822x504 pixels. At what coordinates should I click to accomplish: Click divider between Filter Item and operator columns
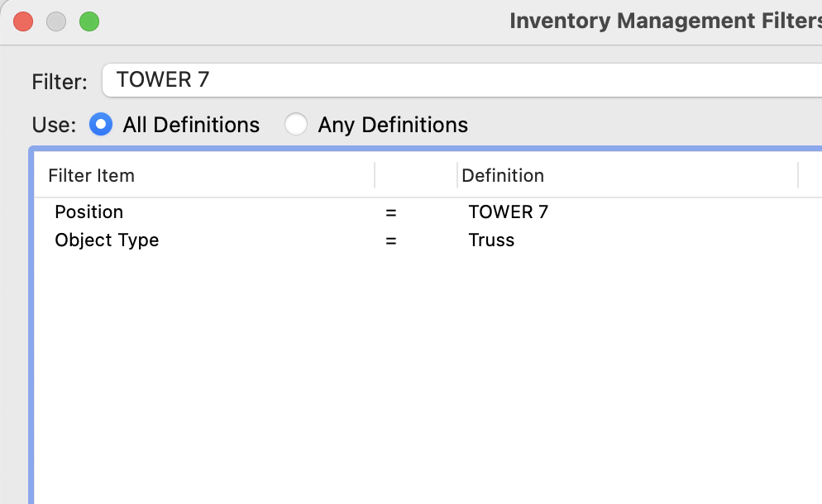pos(375,175)
